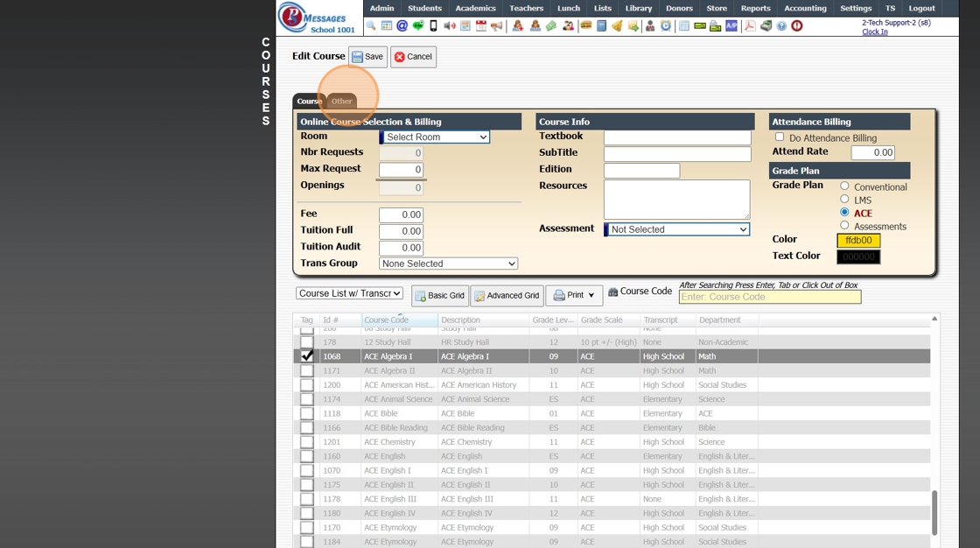Tick the tag checkbox for ACE Bible
980x548 pixels.
point(306,413)
